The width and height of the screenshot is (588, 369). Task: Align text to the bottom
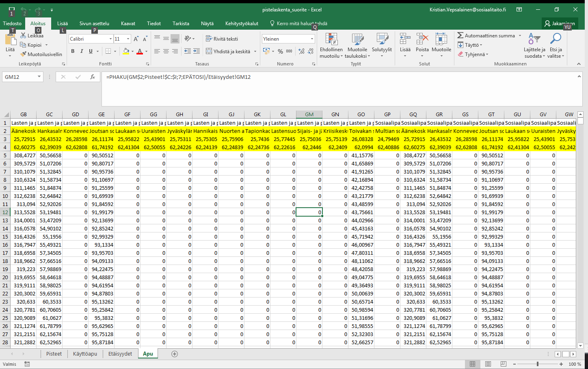(175, 39)
